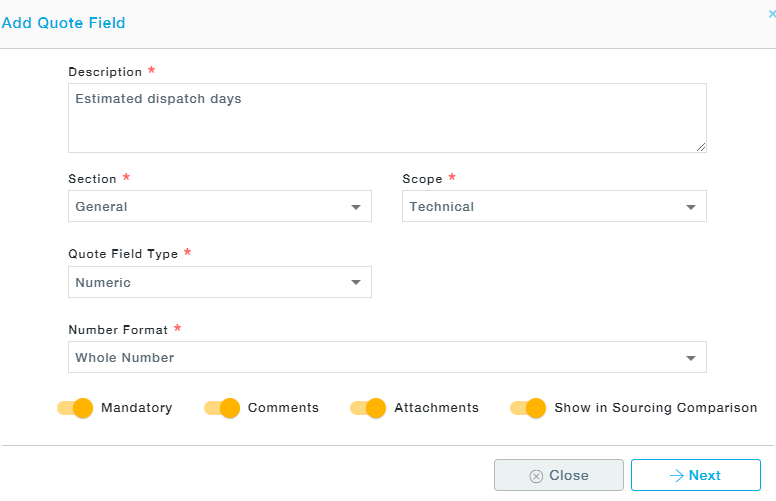Open the Section dropdown showing General
Viewport: 776px width, 501px height.
(x=220, y=206)
